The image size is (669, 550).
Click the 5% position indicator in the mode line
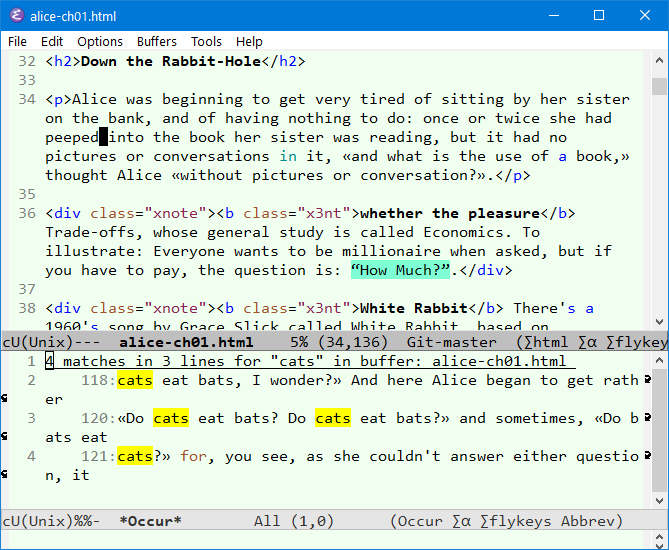(x=299, y=342)
